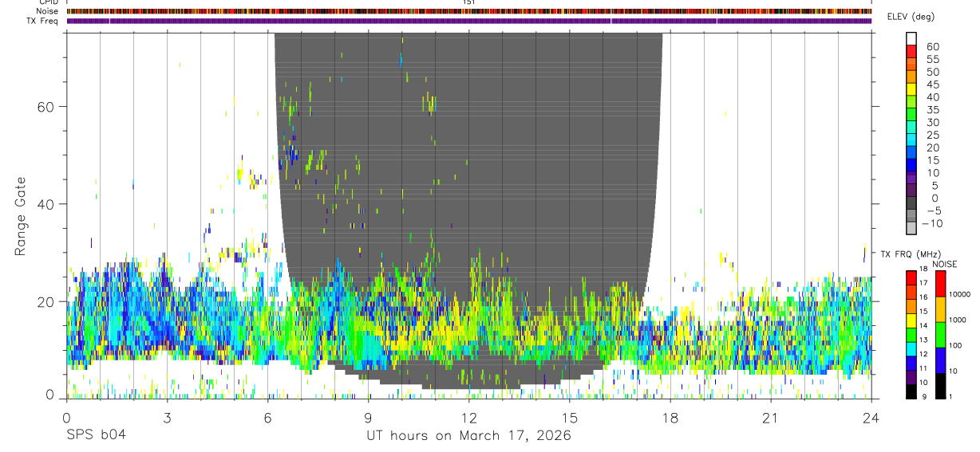Click the Noise strip row label

point(47,11)
